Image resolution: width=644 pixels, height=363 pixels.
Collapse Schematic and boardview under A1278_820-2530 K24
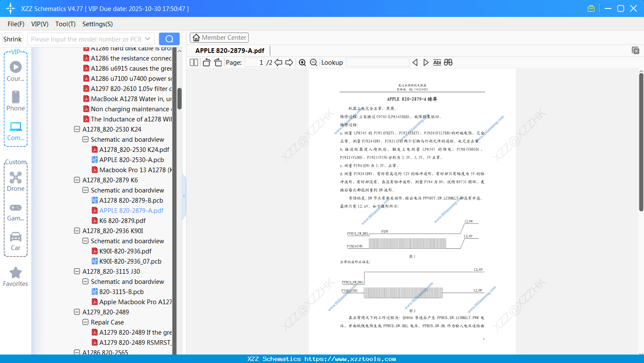click(x=85, y=139)
